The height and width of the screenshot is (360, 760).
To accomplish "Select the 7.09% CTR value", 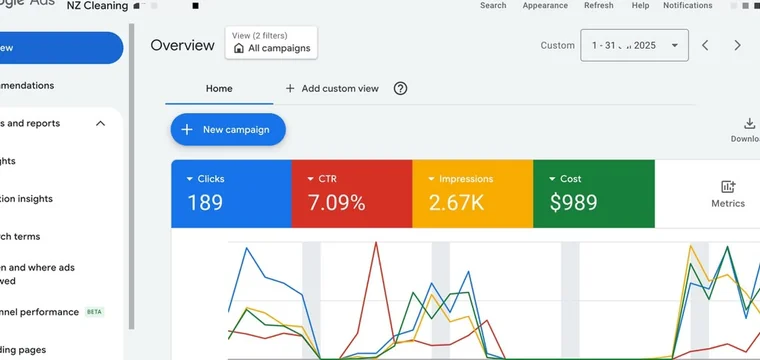I will [336, 203].
